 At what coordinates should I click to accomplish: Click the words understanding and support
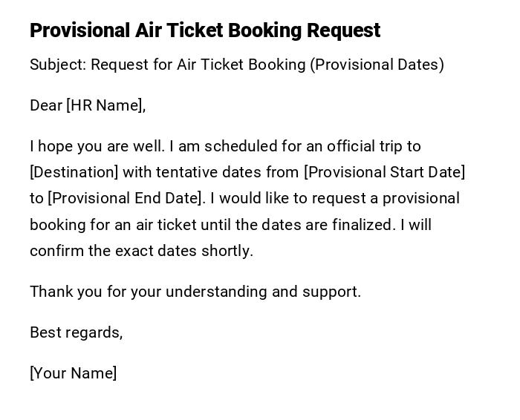[263, 291]
